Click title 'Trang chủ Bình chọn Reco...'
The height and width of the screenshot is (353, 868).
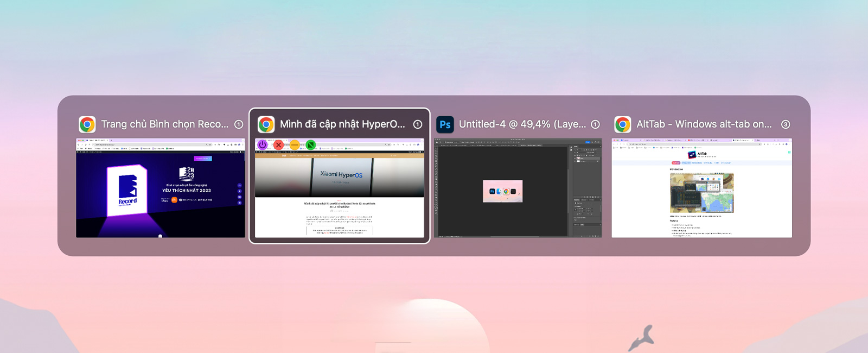pos(165,124)
